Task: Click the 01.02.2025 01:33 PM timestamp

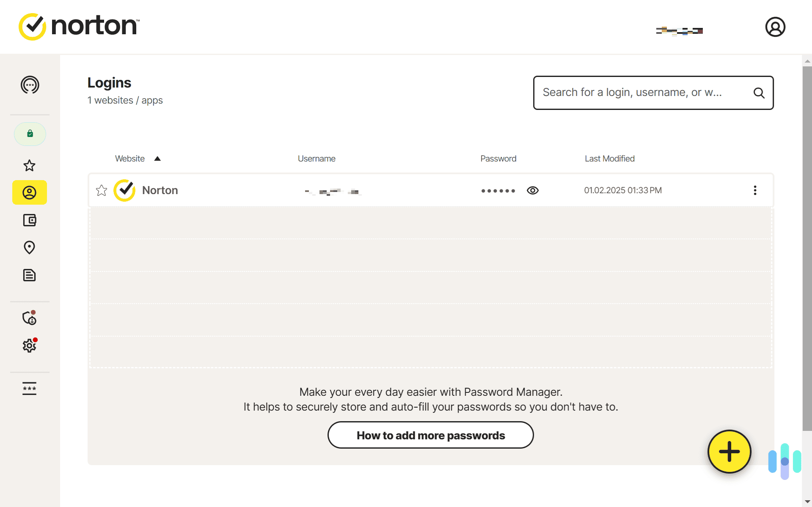Action: 623,190
